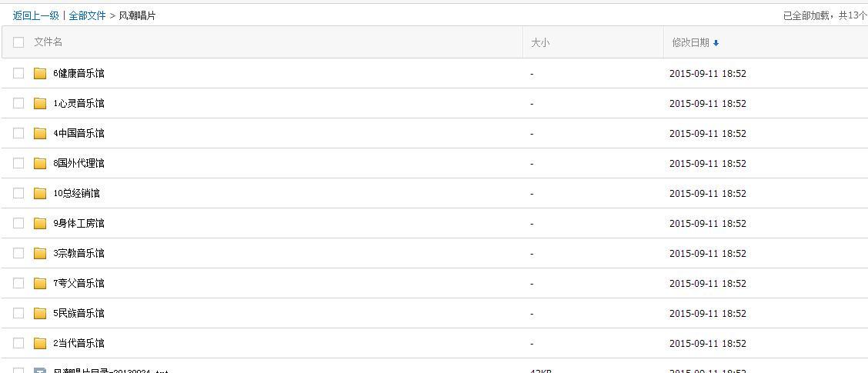Open the 8国外代理馆 folder icon
Image resolution: width=868 pixels, height=373 pixels.
pyautogui.click(x=40, y=163)
